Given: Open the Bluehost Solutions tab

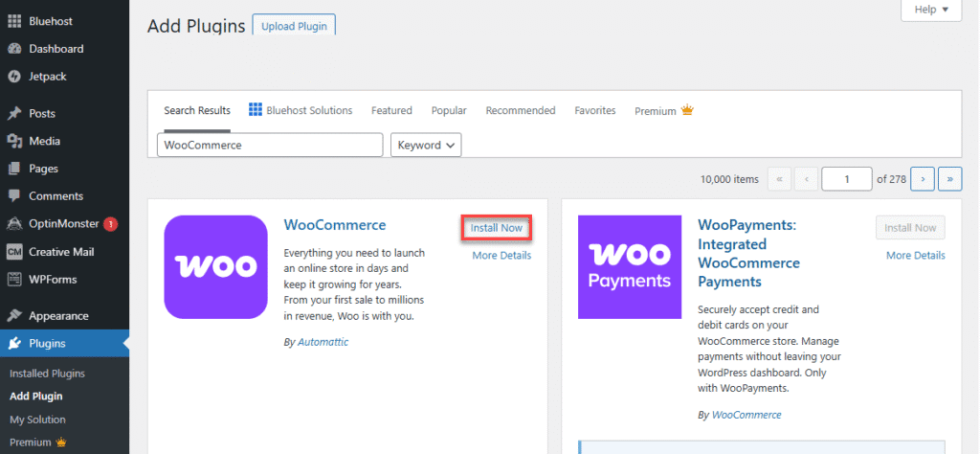Looking at the screenshot, I should (301, 111).
